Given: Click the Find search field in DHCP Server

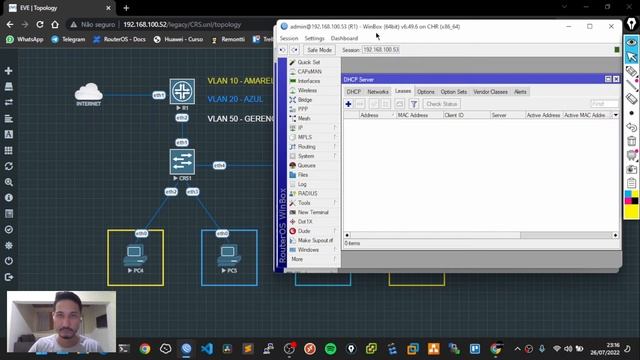Looking at the screenshot, I should point(604,104).
